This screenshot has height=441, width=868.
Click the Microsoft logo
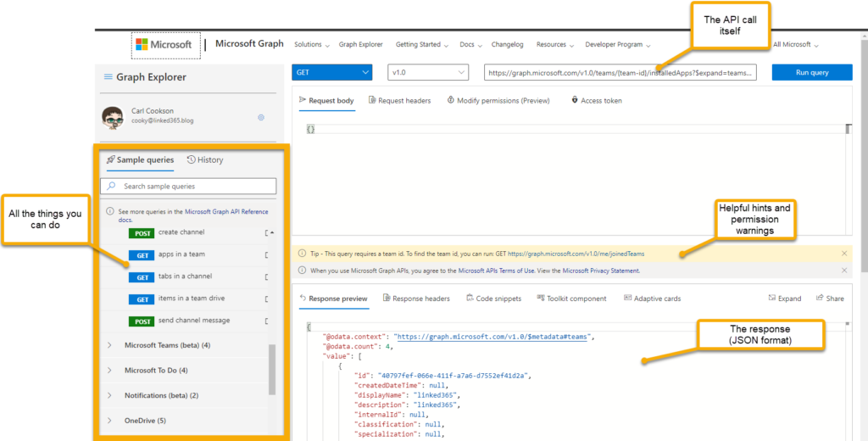164,45
